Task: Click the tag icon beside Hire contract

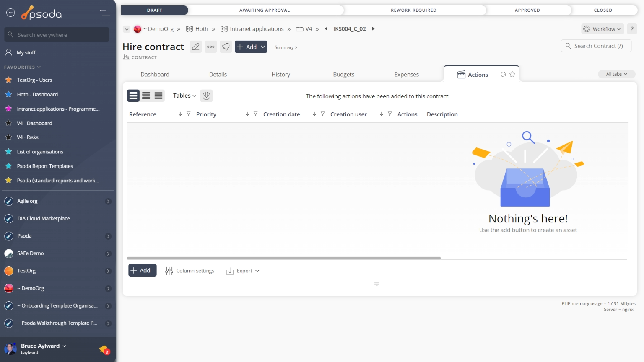Action: [x=226, y=47]
